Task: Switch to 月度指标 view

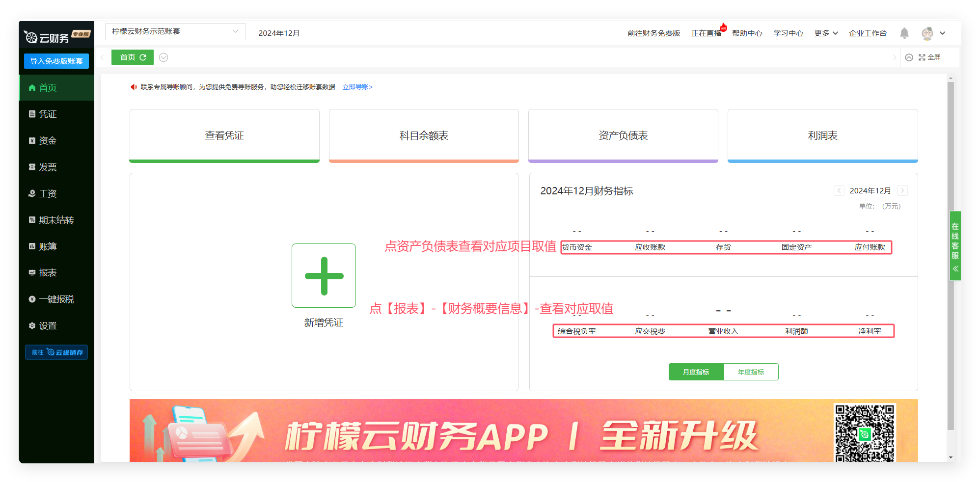Action: tap(696, 372)
